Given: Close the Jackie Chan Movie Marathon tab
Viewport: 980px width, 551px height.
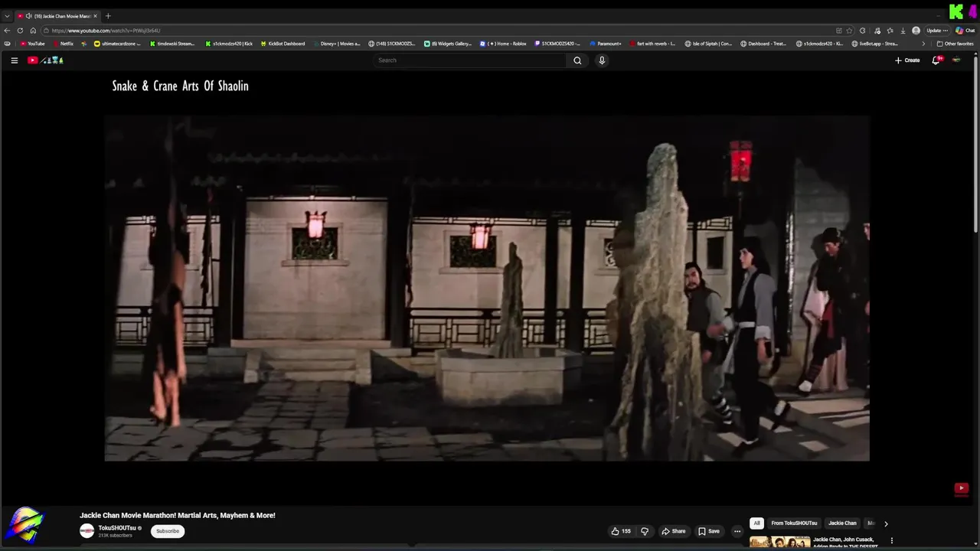Looking at the screenshot, I should coord(95,16).
